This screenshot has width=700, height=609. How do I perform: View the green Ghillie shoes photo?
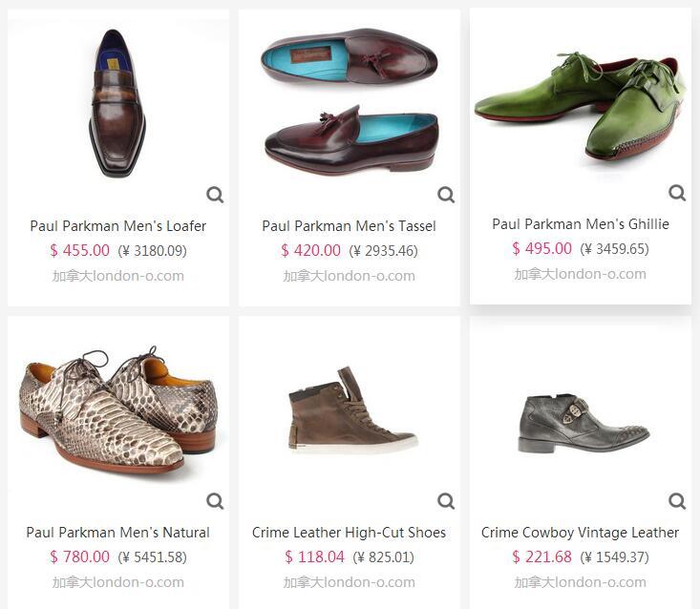pyautogui.click(x=581, y=105)
